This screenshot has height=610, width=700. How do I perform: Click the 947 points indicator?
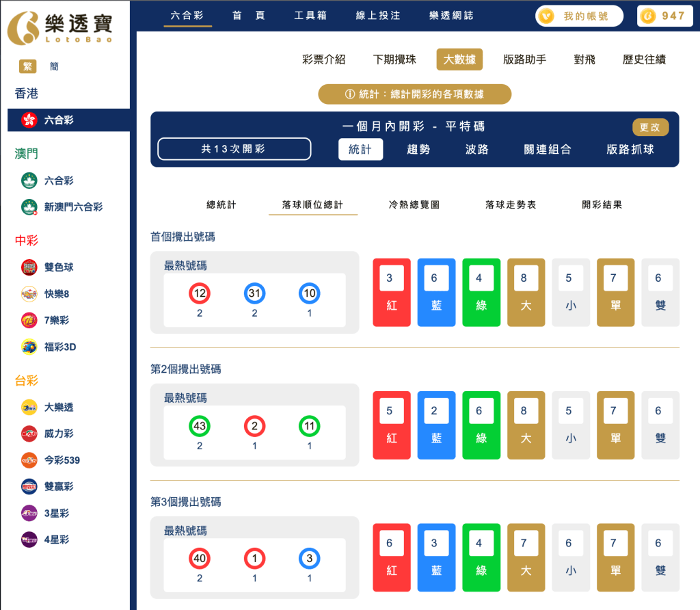pyautogui.click(x=664, y=16)
